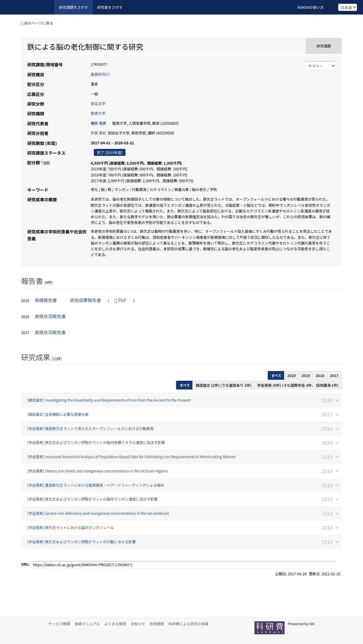
Task: Open the 研究者をさがす tab
Action: (110, 7)
